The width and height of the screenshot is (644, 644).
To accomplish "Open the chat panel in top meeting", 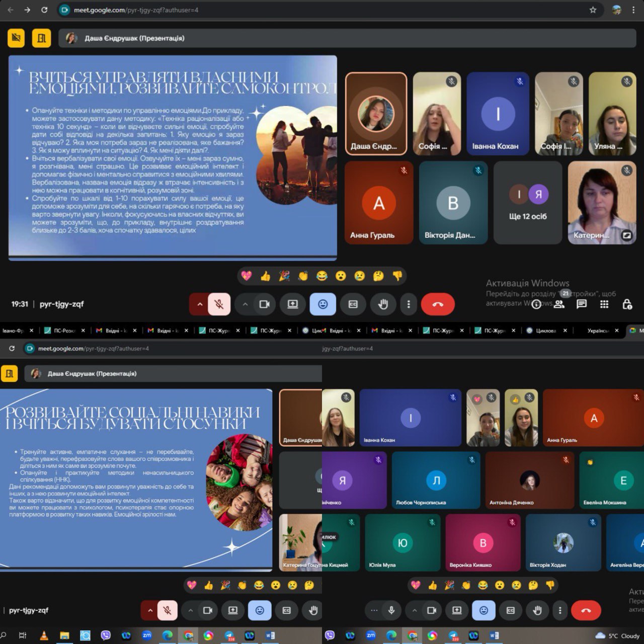I will 582,304.
